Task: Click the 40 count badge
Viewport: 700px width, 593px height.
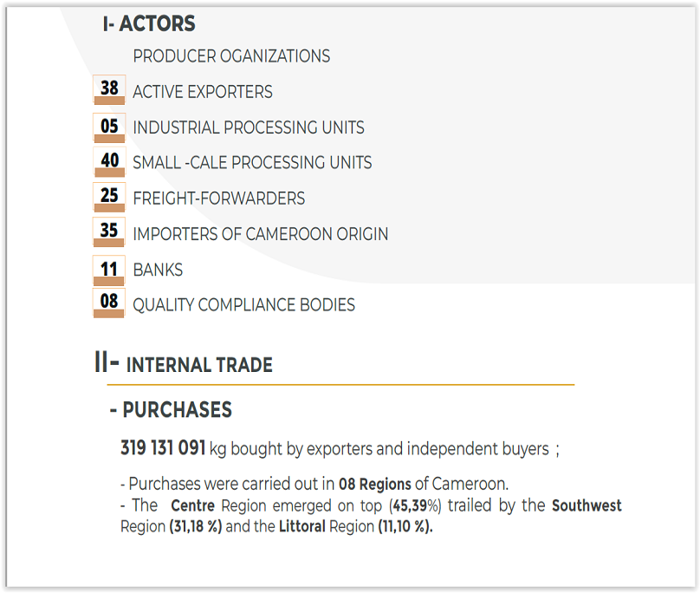Action: 109,161
